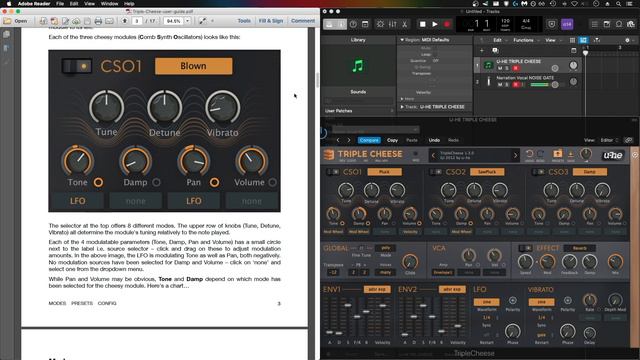Open the Help menu in the macOS menu bar
The image size is (640, 360).
[129, 4]
